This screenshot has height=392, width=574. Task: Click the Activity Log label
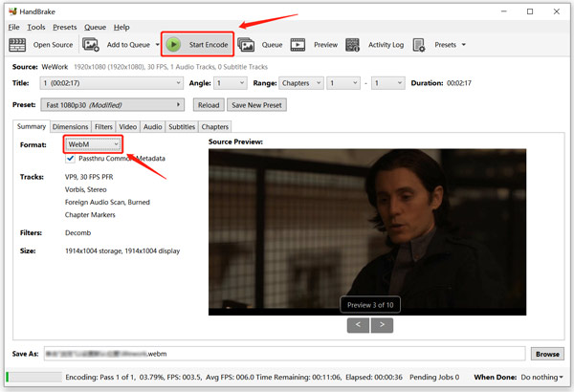386,45
